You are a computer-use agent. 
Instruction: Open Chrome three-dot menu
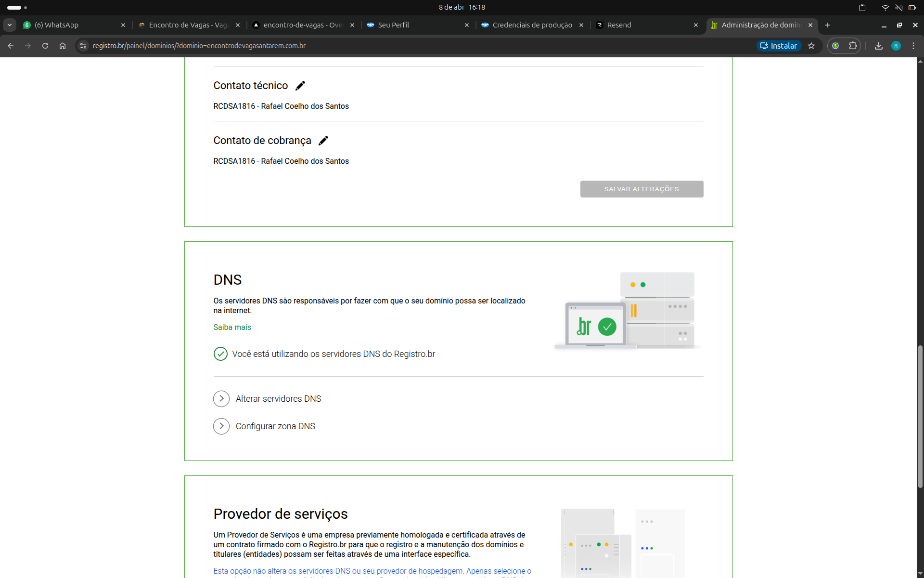pyautogui.click(x=913, y=46)
